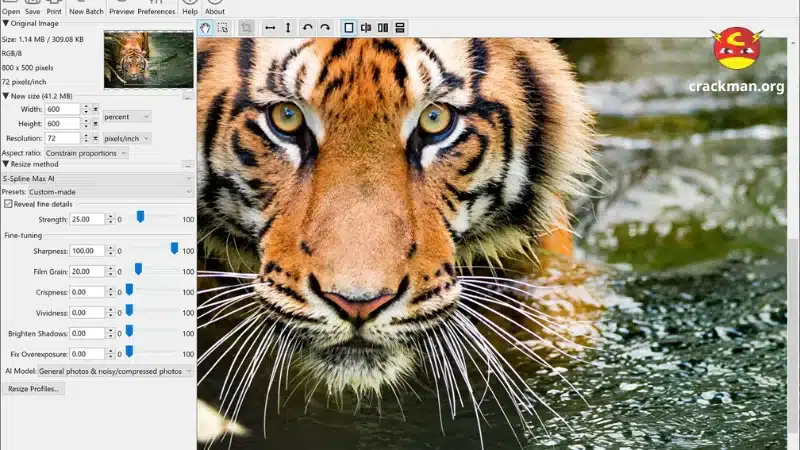Image resolution: width=800 pixels, height=450 pixels.
Task: Click the Crispness value field
Action: 87,292
